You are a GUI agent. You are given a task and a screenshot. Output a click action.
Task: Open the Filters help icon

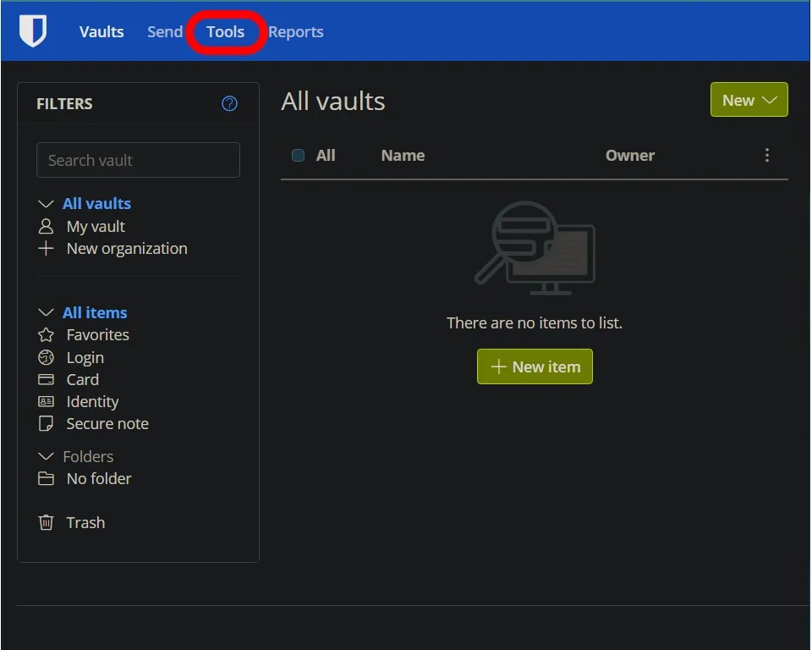coord(228,103)
